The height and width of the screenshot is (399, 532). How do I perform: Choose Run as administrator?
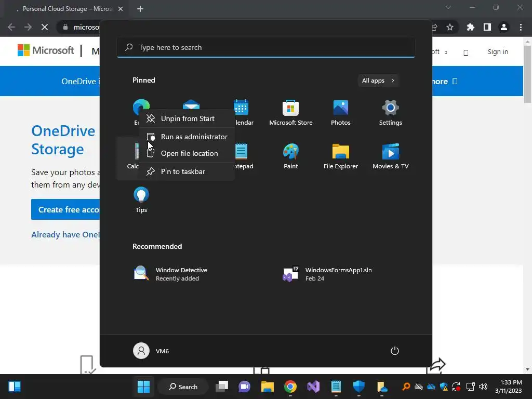pos(187,137)
